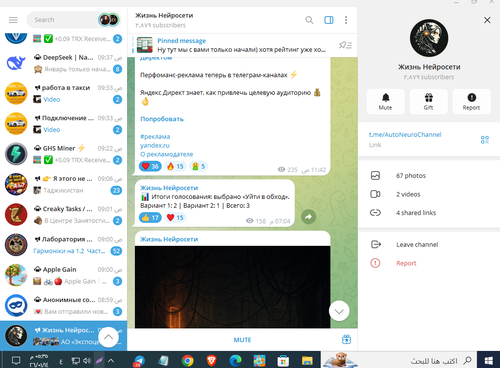500x368 pixels.
Task: Click Жизнь Нейросети title in chat header
Action: point(164,15)
